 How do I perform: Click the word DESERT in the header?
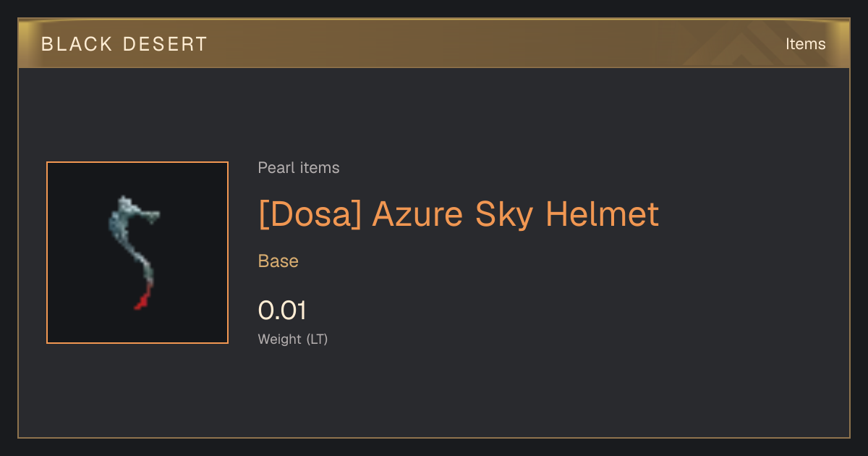(165, 44)
